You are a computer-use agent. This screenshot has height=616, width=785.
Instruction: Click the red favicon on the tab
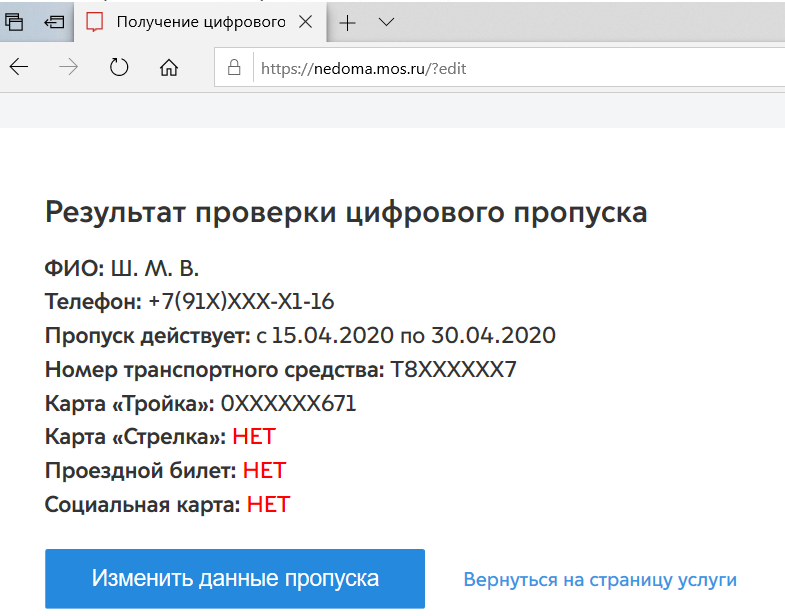click(x=95, y=22)
